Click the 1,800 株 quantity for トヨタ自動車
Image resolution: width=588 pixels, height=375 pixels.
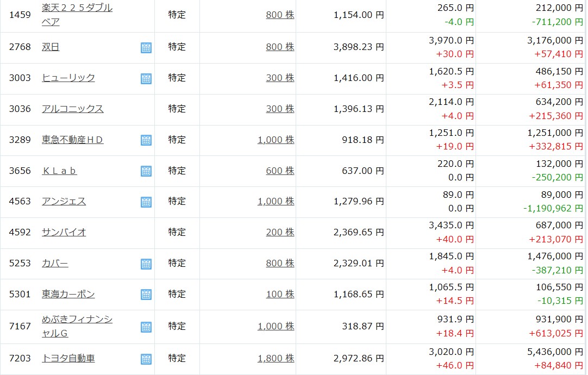pos(276,358)
